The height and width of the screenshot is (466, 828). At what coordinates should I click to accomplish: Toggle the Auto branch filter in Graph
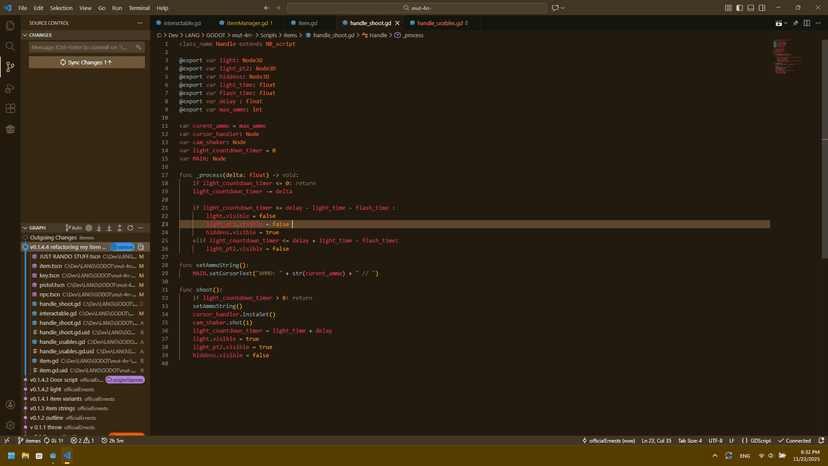pyautogui.click(x=74, y=228)
